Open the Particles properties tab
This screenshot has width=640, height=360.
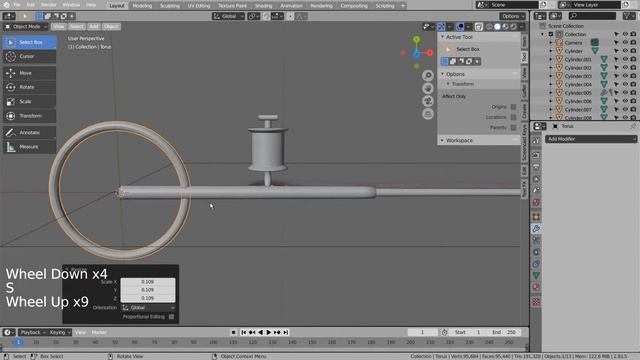pyautogui.click(x=536, y=240)
